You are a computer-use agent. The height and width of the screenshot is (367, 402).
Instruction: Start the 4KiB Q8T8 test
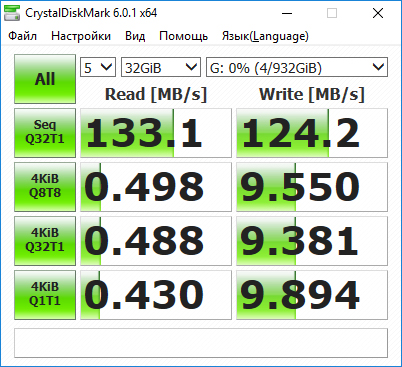coord(45,187)
